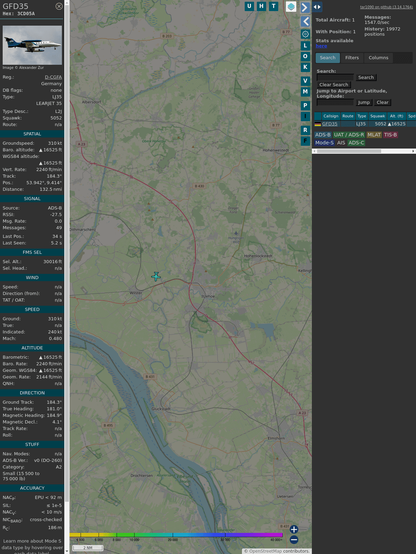This screenshot has height=554, width=416.
Task: Toggle the V map button
Action: [x=305, y=81]
